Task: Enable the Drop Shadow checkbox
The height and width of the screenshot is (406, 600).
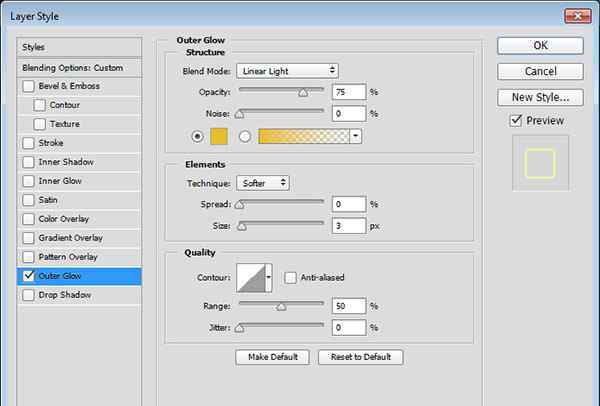Action: click(x=28, y=295)
